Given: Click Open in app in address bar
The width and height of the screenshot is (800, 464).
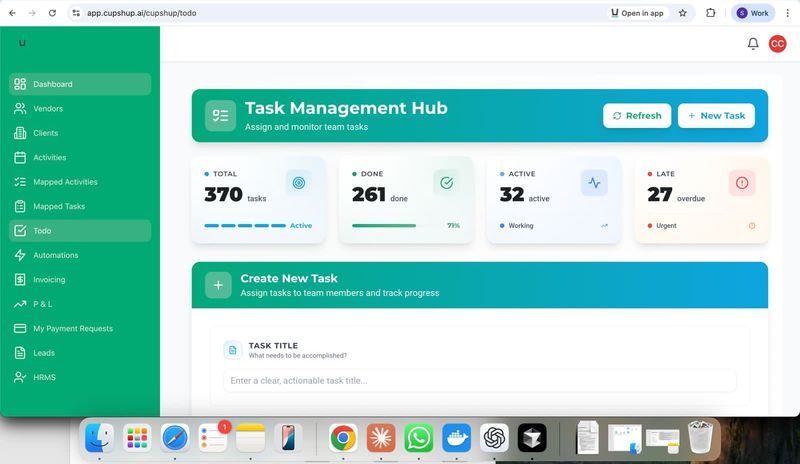Looking at the screenshot, I should point(637,13).
